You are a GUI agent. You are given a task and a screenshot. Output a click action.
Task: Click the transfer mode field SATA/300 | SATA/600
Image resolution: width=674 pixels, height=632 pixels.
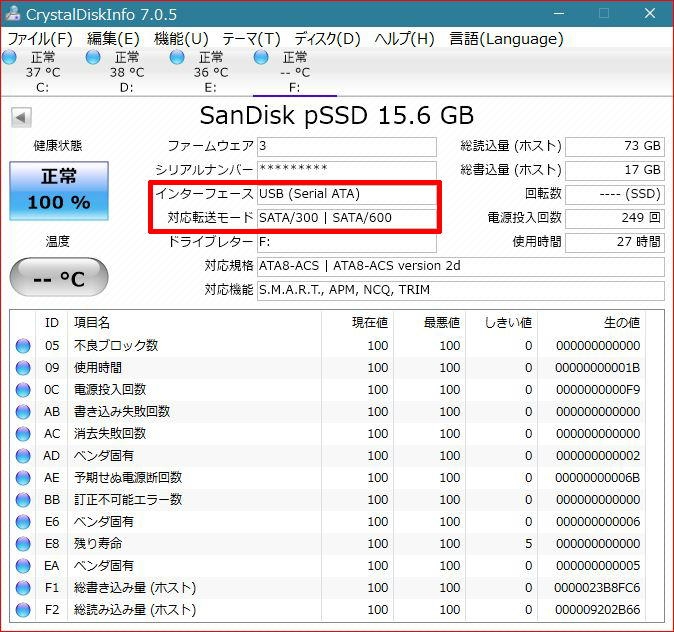346,218
